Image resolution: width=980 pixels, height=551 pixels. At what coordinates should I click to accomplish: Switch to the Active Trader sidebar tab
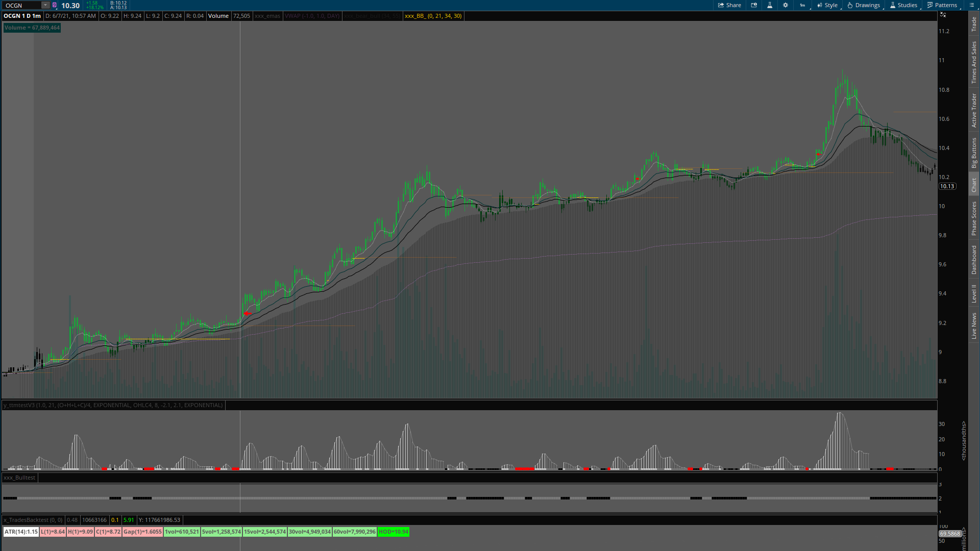click(974, 110)
